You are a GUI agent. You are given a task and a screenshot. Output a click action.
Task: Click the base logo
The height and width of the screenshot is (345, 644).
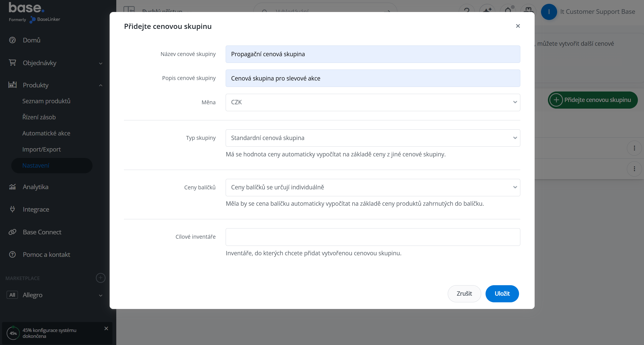point(27,8)
